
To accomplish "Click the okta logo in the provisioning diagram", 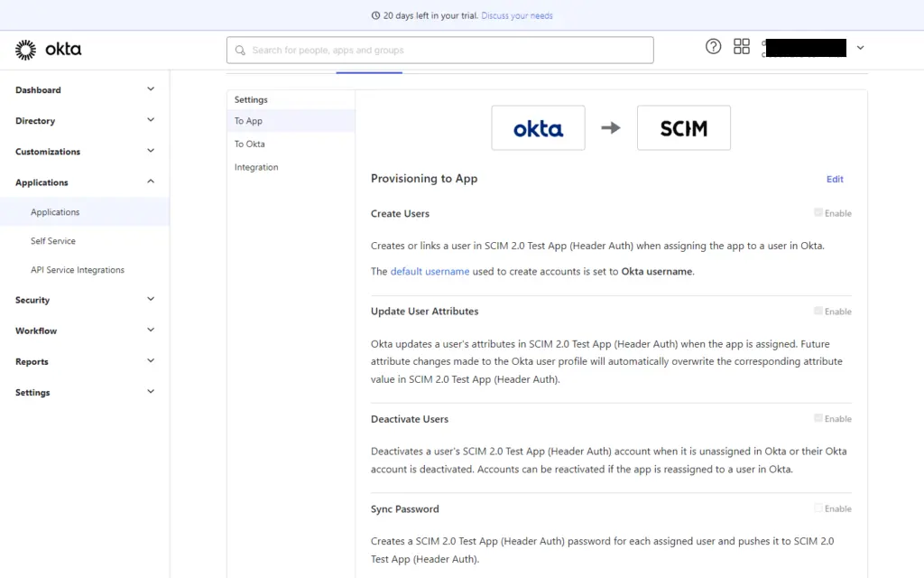I will click(538, 127).
